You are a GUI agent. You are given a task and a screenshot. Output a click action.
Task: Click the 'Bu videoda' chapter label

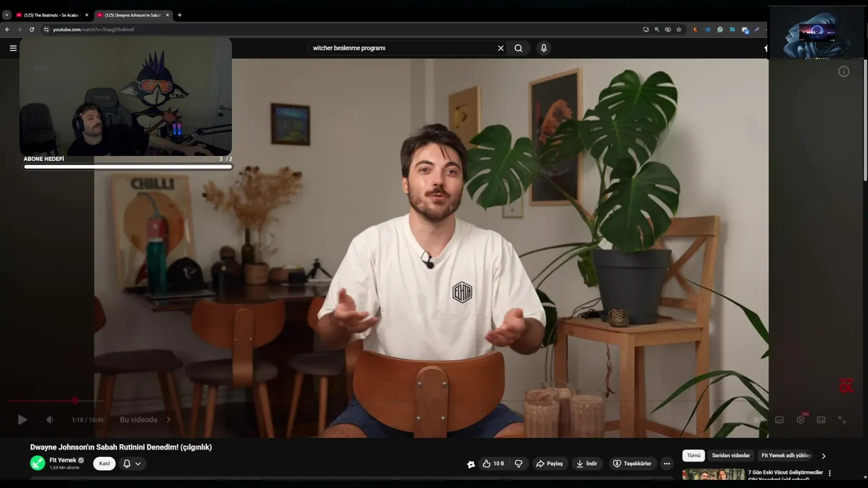point(138,420)
